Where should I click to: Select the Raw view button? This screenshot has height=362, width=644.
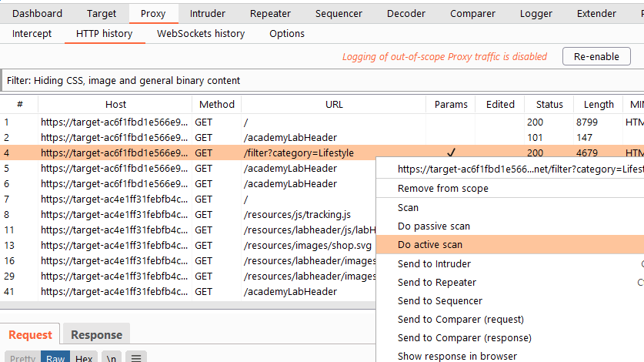(55, 357)
